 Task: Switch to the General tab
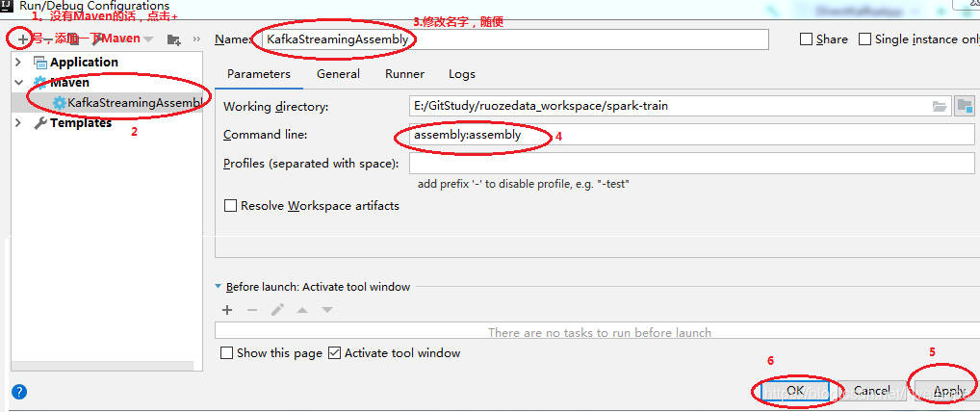click(338, 74)
